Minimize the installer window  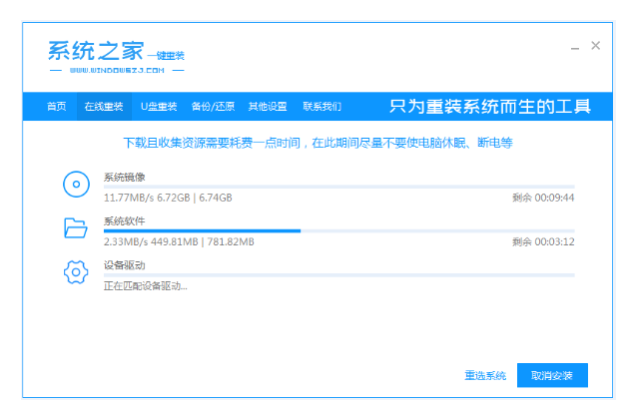[574, 47]
